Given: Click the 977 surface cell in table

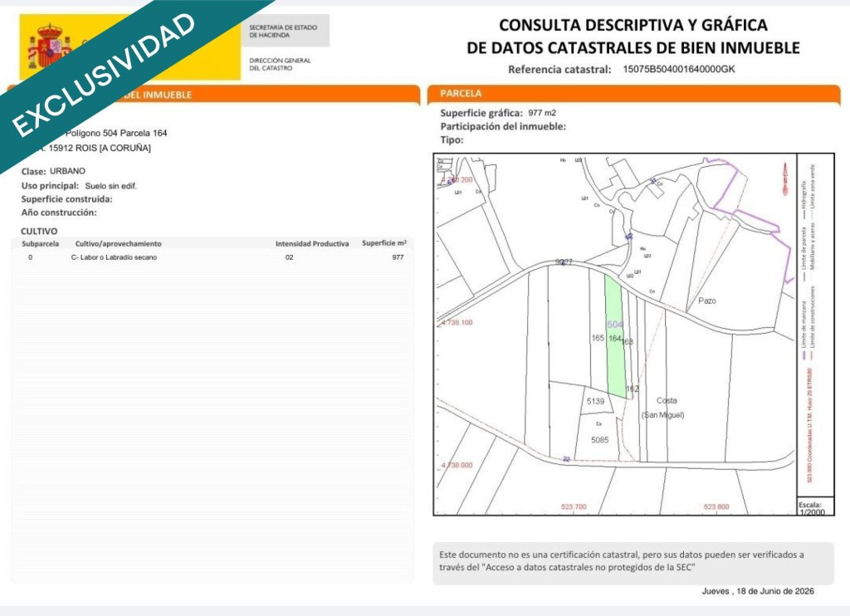Looking at the screenshot, I should [x=398, y=257].
